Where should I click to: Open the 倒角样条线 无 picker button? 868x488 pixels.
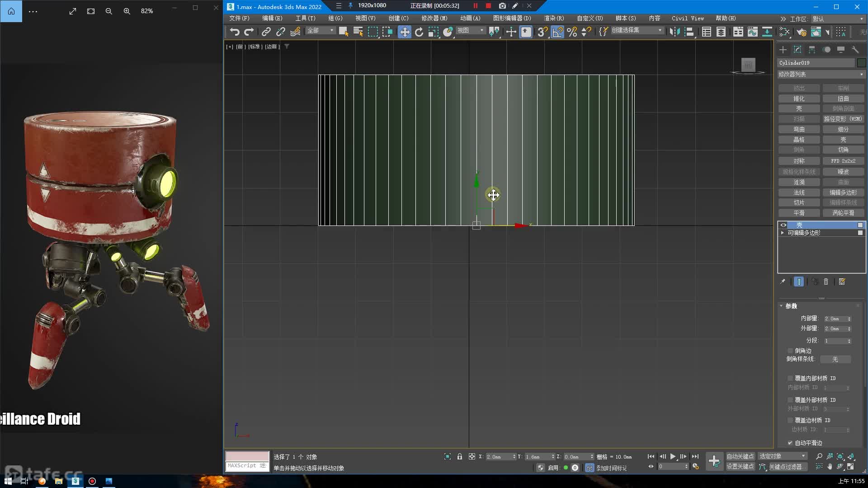click(835, 359)
